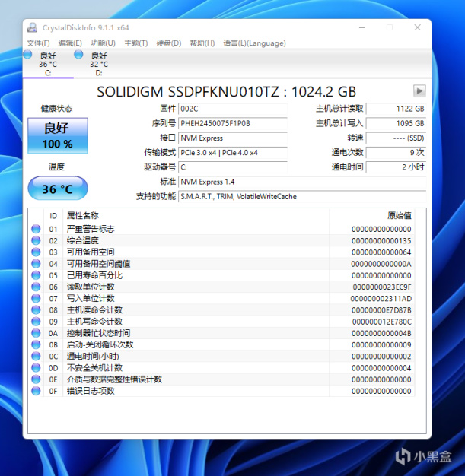Click the rotation speed value ---- (SSD)
The image size is (465, 476).
[x=396, y=138]
